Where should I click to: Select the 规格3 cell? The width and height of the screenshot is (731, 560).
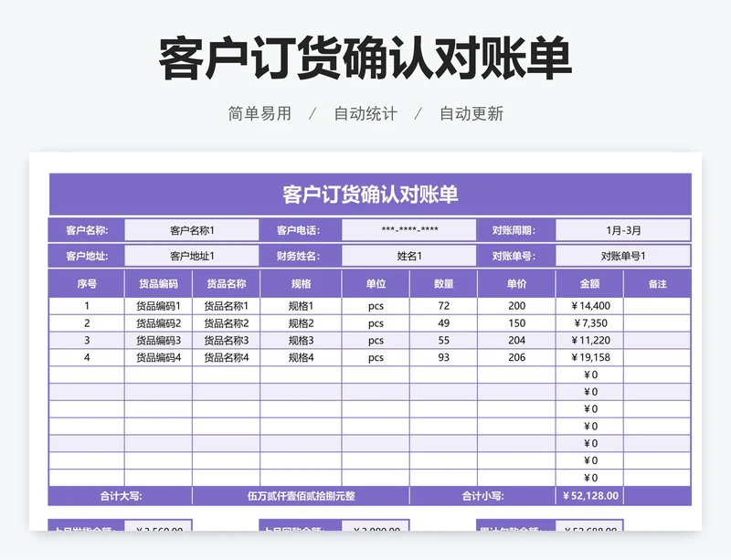(301, 341)
